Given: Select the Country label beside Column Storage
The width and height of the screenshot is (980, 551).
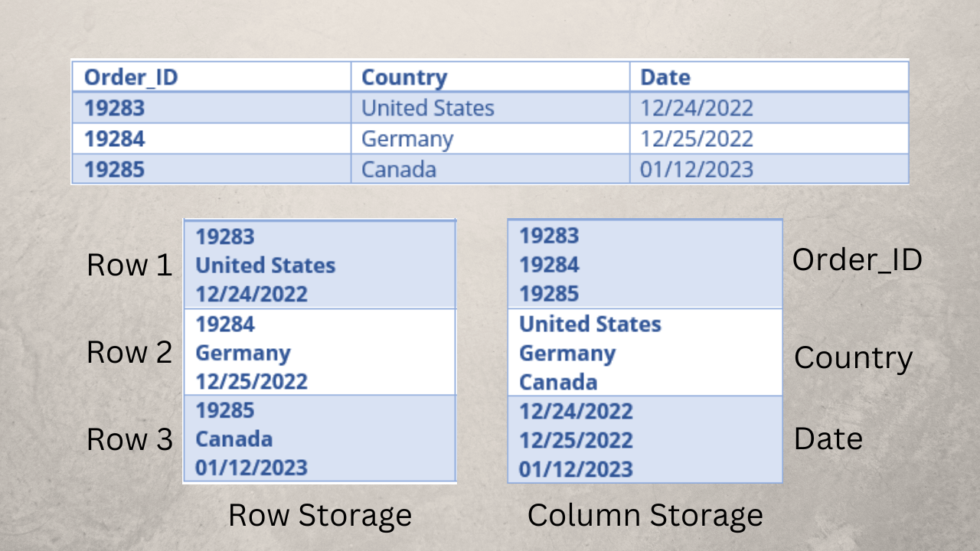Looking at the screenshot, I should (853, 357).
